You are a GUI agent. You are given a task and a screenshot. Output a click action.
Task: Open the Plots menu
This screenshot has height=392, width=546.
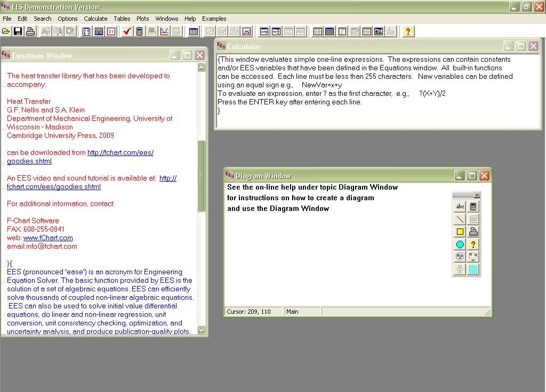(142, 19)
